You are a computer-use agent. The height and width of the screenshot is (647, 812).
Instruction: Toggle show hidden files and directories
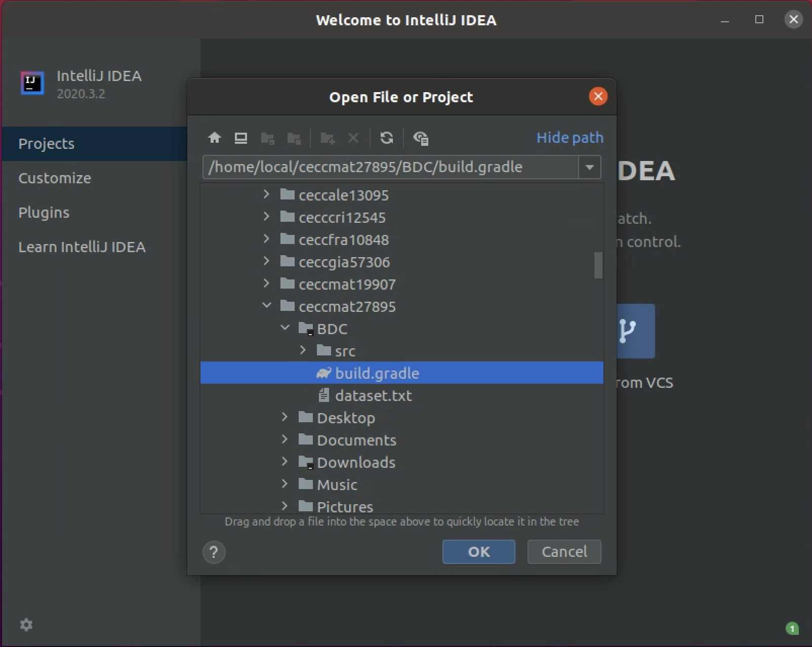(x=421, y=138)
